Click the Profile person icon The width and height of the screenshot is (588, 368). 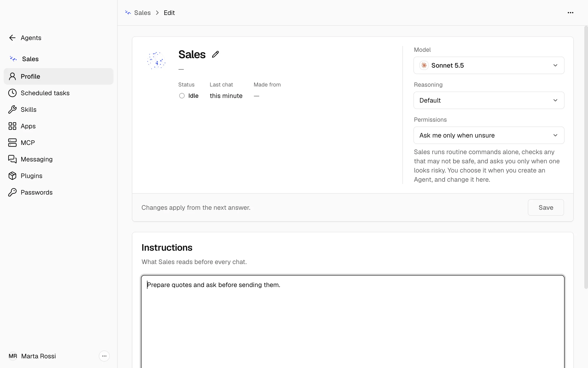(12, 76)
